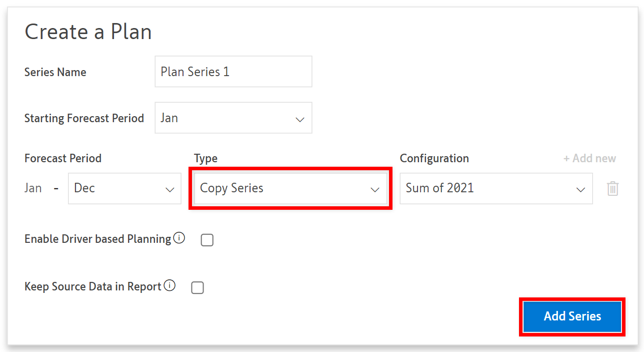
Task: Open the Starting Forecast Period Jan dropdown
Action: (x=233, y=118)
